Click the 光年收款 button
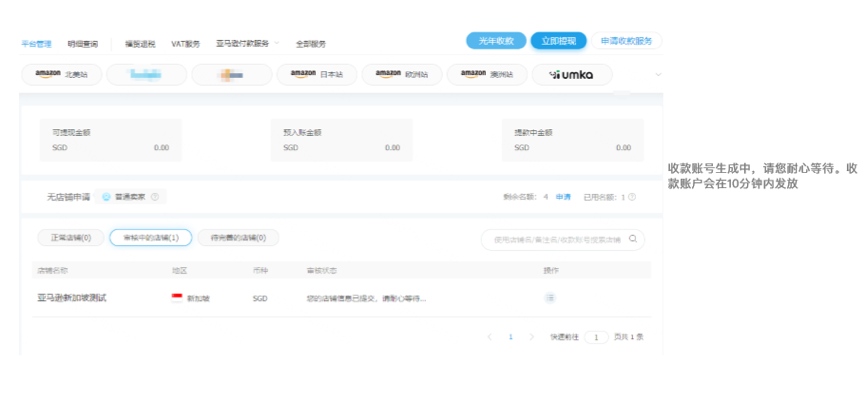This screenshot has width=864, height=400. click(x=496, y=41)
